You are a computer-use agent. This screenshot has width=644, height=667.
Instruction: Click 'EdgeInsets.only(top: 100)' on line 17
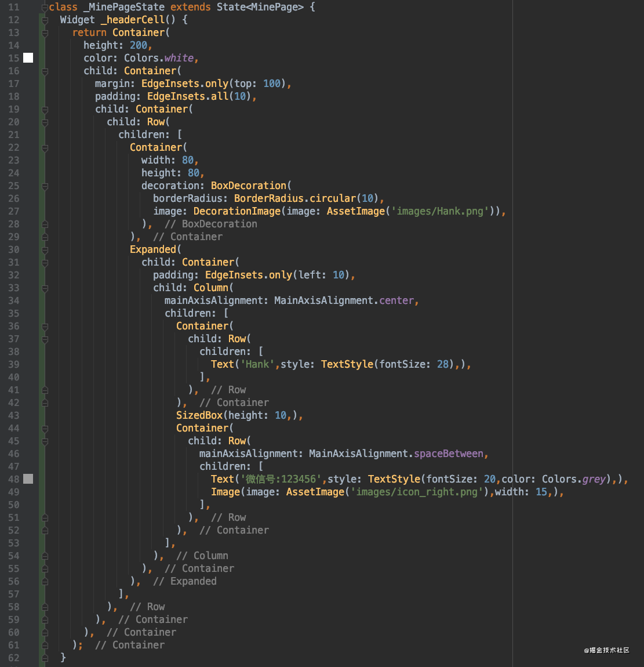214,84
